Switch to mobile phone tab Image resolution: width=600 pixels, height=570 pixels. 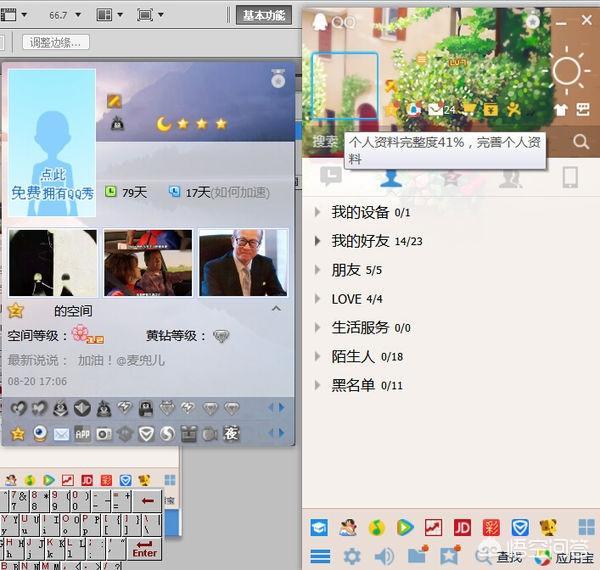coord(570,177)
